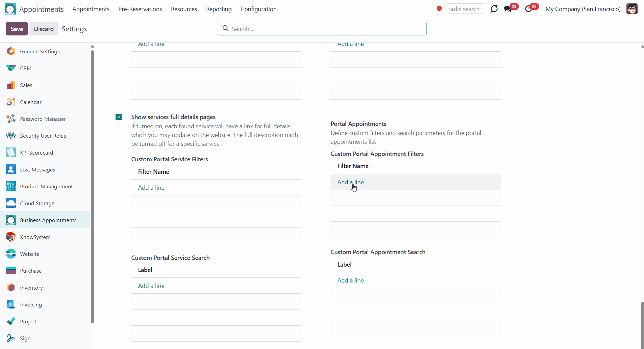
Task: Open the Resources menu
Action: pyautogui.click(x=184, y=9)
